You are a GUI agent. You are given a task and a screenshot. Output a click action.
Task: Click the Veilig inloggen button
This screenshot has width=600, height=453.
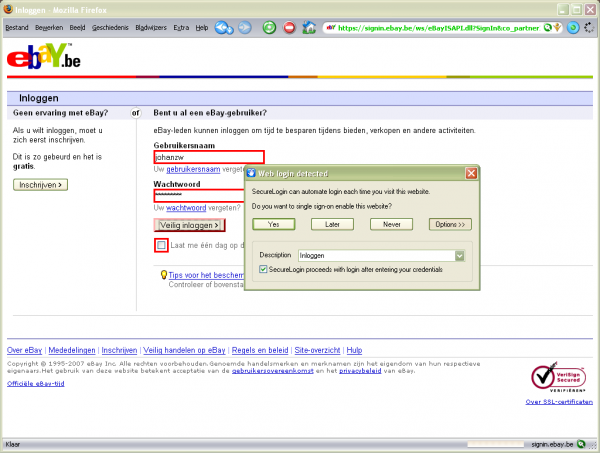pos(189,225)
